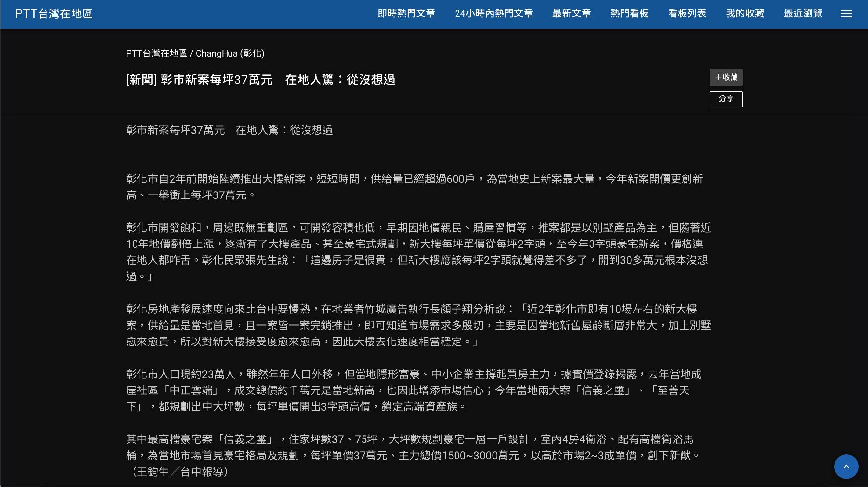Open the hamburger menu icon
This screenshot has width=868, height=487.
click(x=846, y=14)
